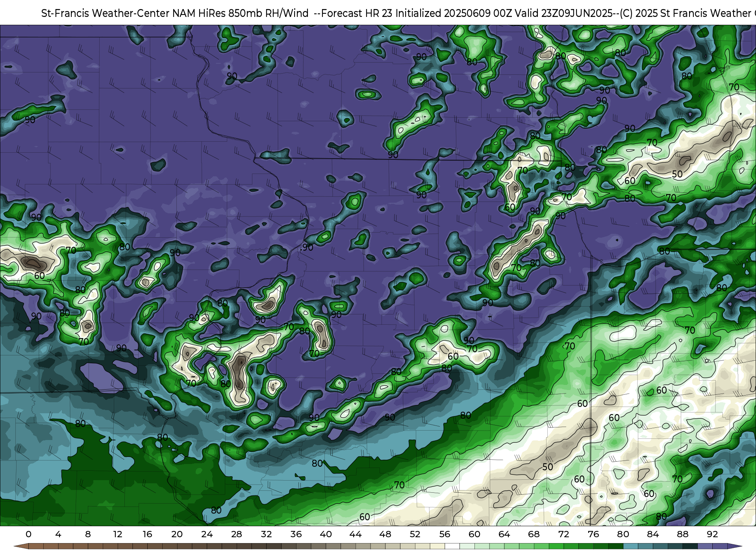
Task: Click the white colorbar segment near label 56
Action: pyautogui.click(x=452, y=546)
